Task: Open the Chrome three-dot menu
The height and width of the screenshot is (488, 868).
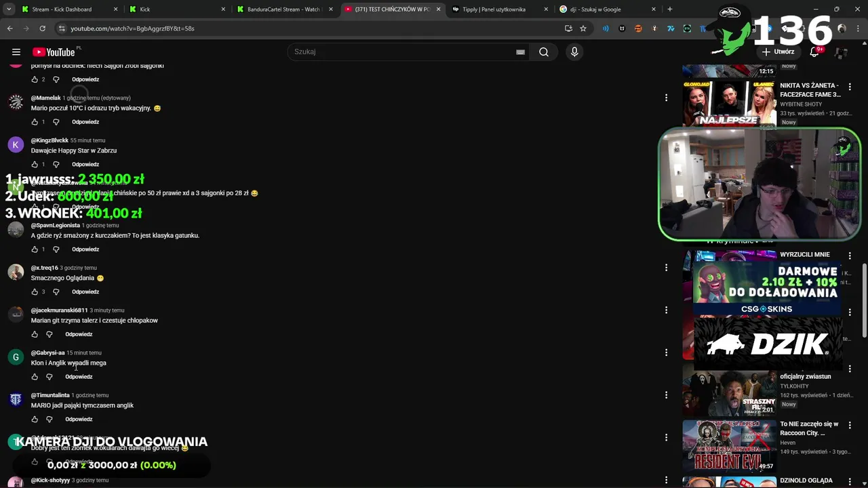Action: click(859, 28)
